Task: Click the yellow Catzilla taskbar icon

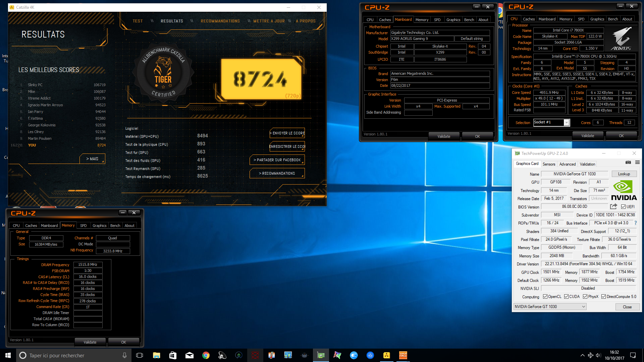Action: point(386,355)
